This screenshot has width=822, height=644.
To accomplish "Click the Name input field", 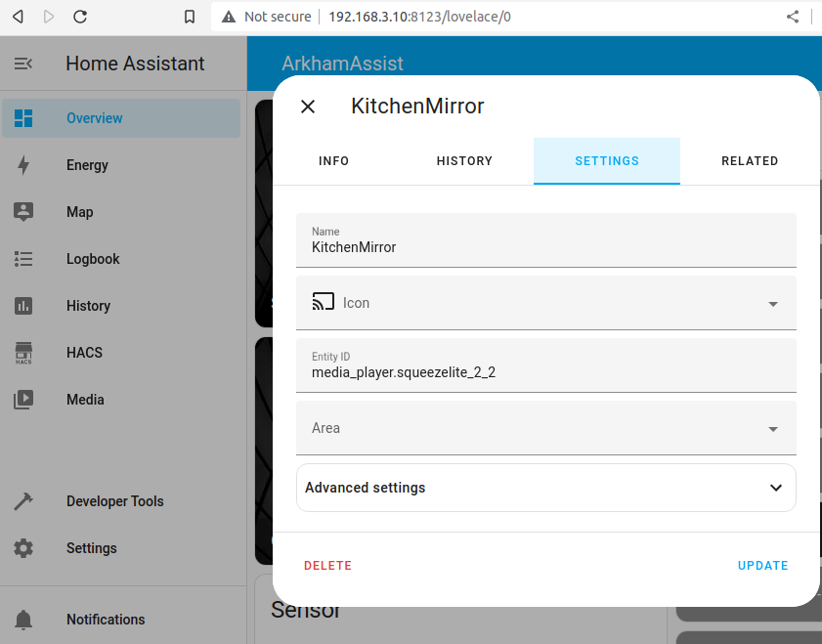I will click(x=545, y=240).
